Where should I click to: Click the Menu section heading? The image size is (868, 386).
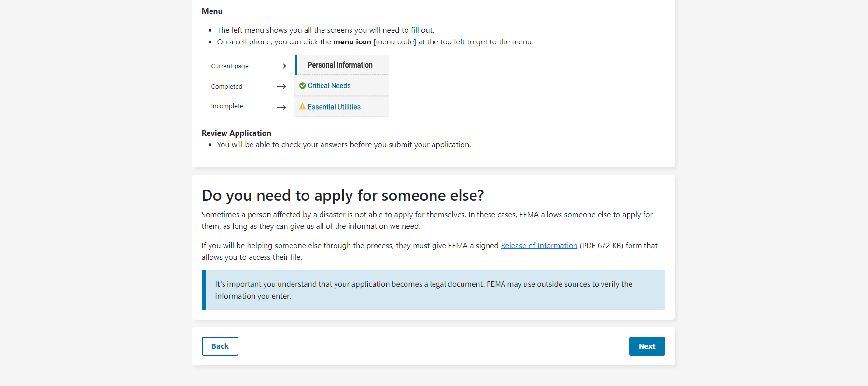point(212,11)
